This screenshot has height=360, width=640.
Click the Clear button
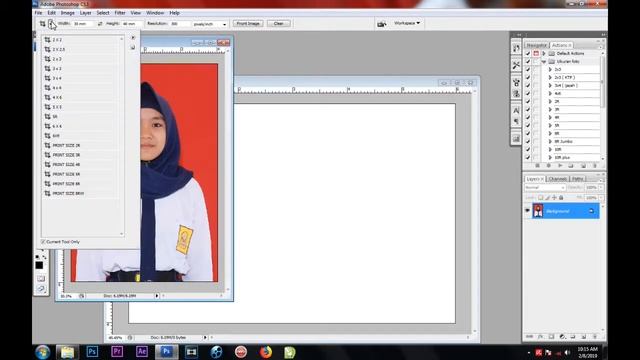click(x=278, y=24)
